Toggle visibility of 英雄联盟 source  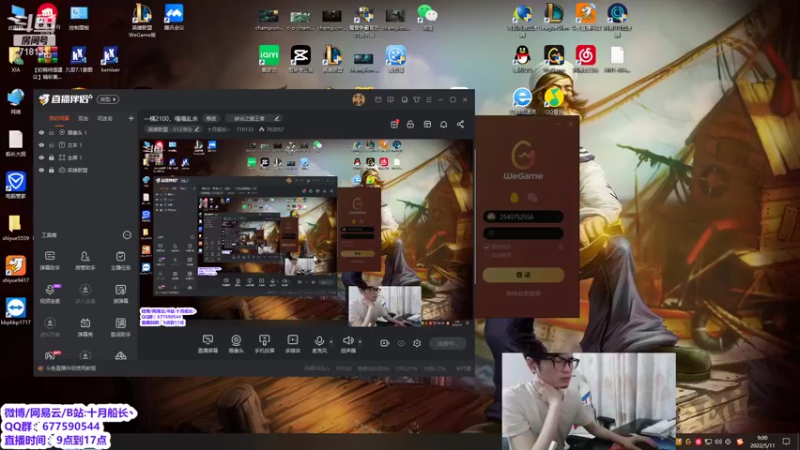(41, 170)
